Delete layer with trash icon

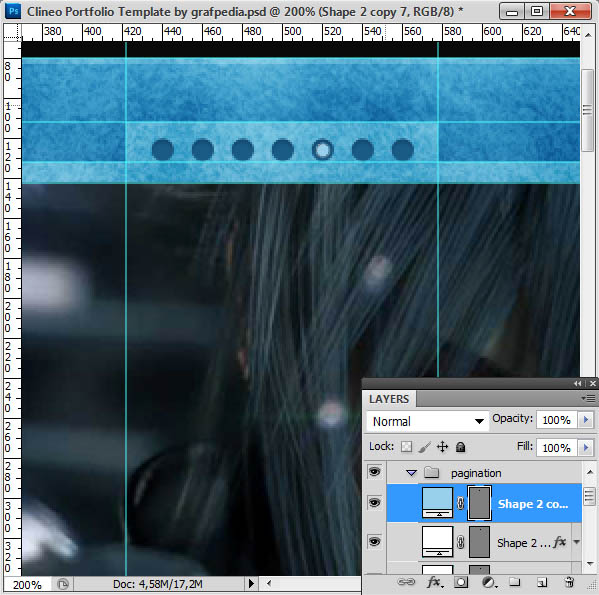[x=569, y=582]
